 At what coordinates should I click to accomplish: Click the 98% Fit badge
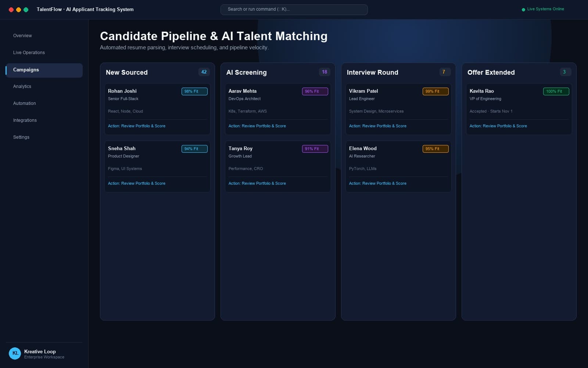pos(194,91)
